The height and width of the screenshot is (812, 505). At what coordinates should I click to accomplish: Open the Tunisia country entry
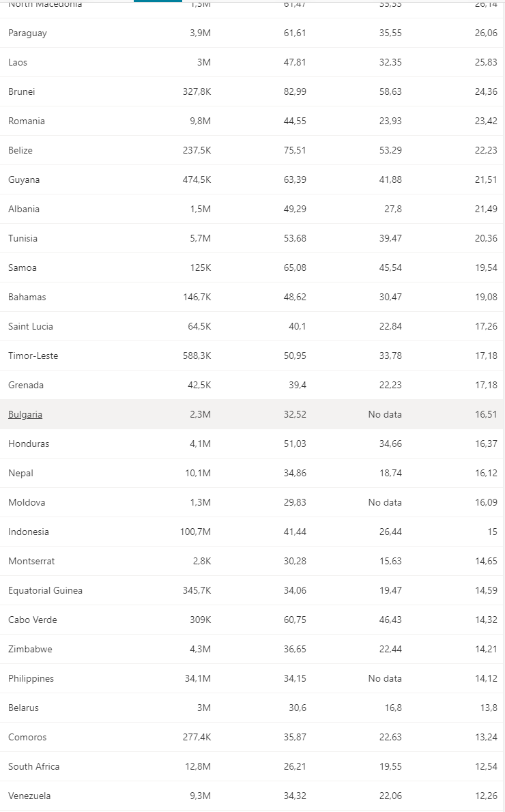pyautogui.click(x=23, y=238)
